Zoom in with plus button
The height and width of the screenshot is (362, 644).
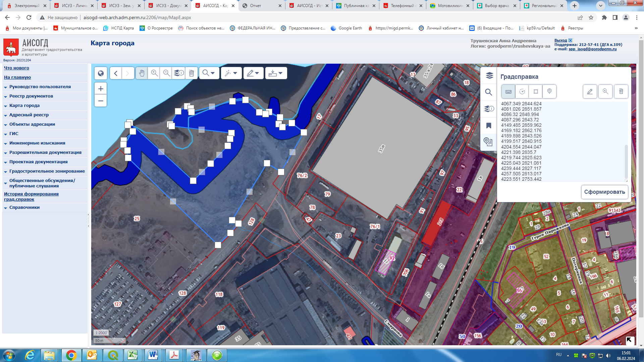(101, 89)
